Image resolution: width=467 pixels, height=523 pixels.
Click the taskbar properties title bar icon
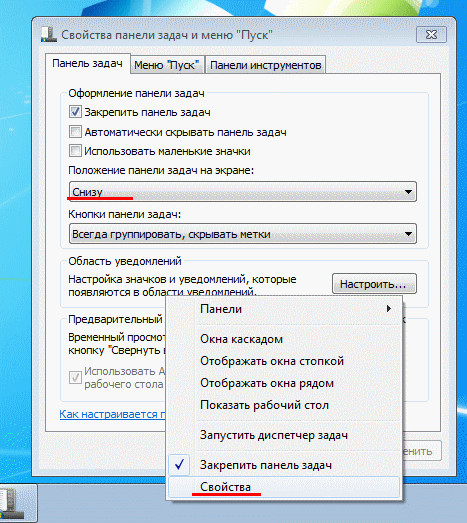pyautogui.click(x=49, y=35)
